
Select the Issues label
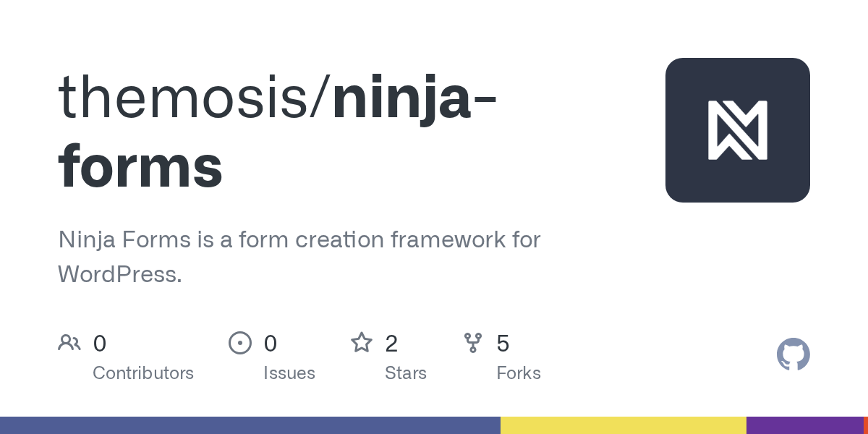[289, 373]
